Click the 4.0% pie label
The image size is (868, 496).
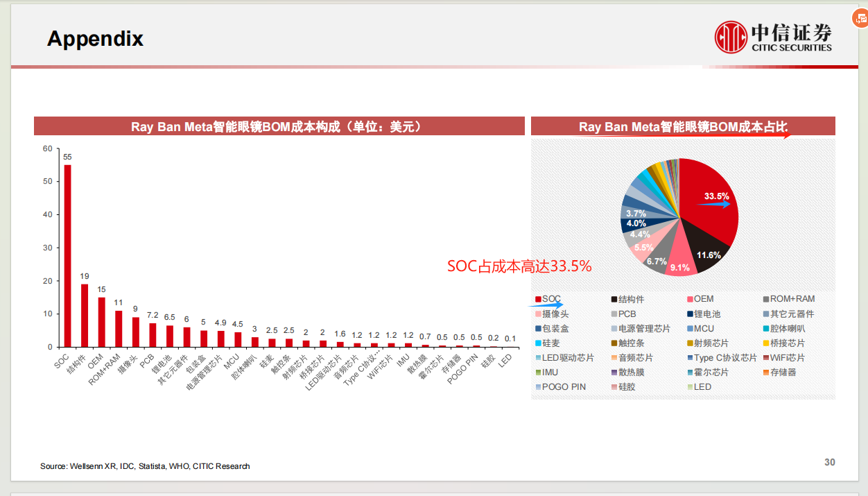pos(636,224)
